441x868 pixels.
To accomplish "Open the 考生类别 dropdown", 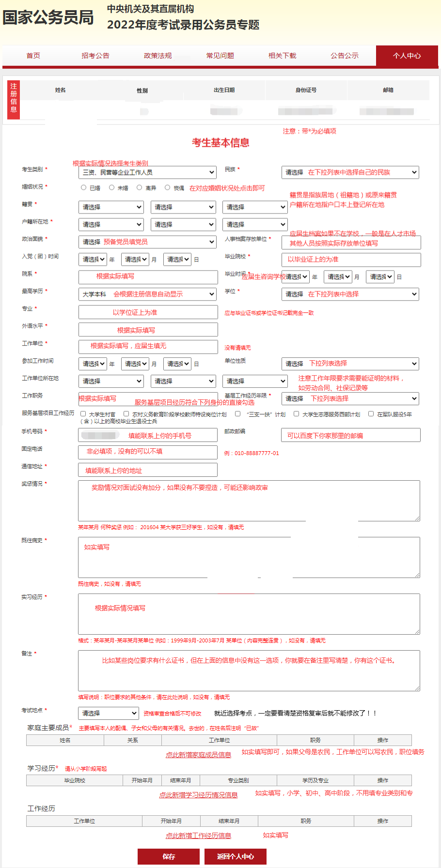I will click(x=147, y=172).
